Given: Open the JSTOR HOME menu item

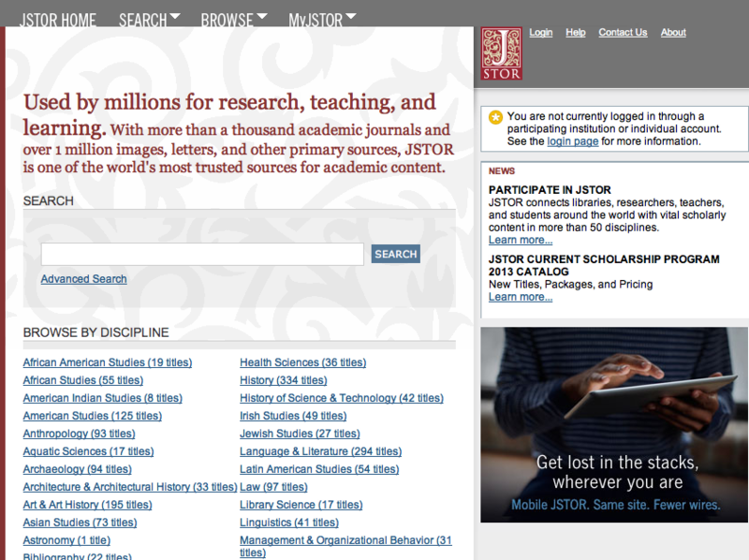Looking at the screenshot, I should [x=58, y=20].
